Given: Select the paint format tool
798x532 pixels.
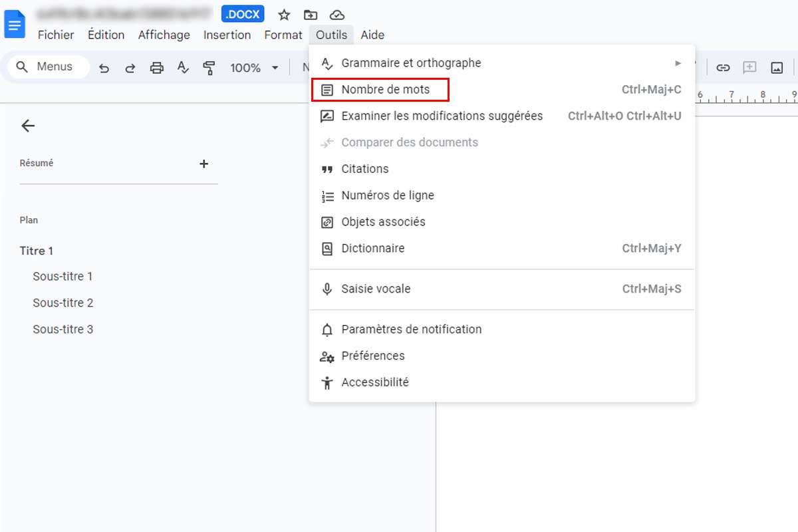Looking at the screenshot, I should coord(209,68).
